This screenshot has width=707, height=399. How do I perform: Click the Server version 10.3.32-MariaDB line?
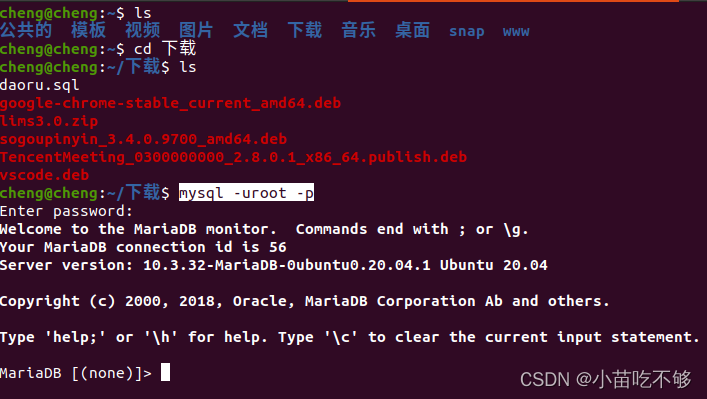[x=274, y=265]
